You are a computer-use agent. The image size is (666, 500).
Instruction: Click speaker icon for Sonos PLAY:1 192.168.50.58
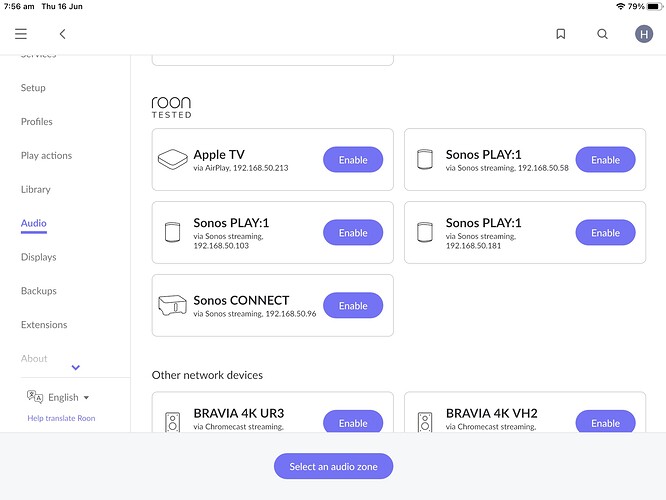(425, 159)
